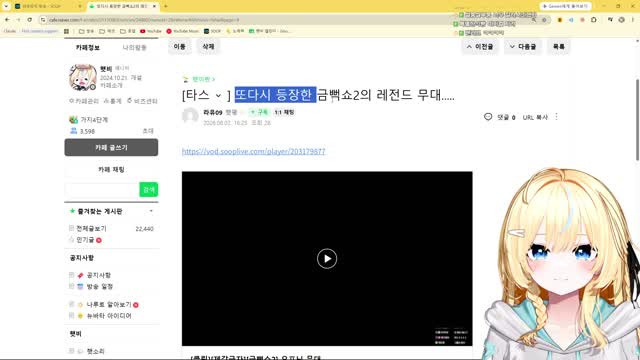Click the 이동 move button

180,47
